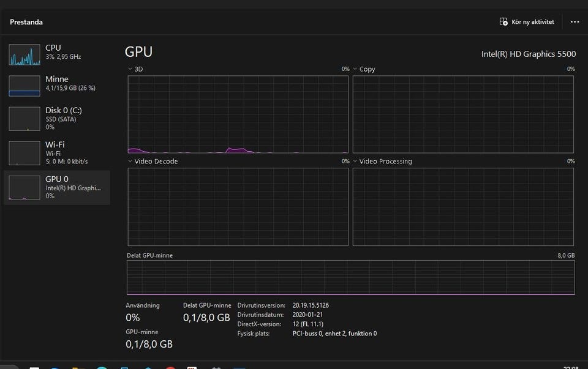This screenshot has width=588, height=369.
Task: Open the three-dots more options menu
Action: pyautogui.click(x=575, y=21)
